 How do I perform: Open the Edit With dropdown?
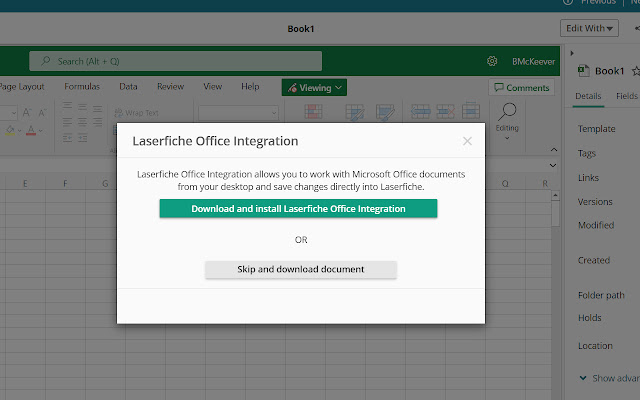click(589, 28)
